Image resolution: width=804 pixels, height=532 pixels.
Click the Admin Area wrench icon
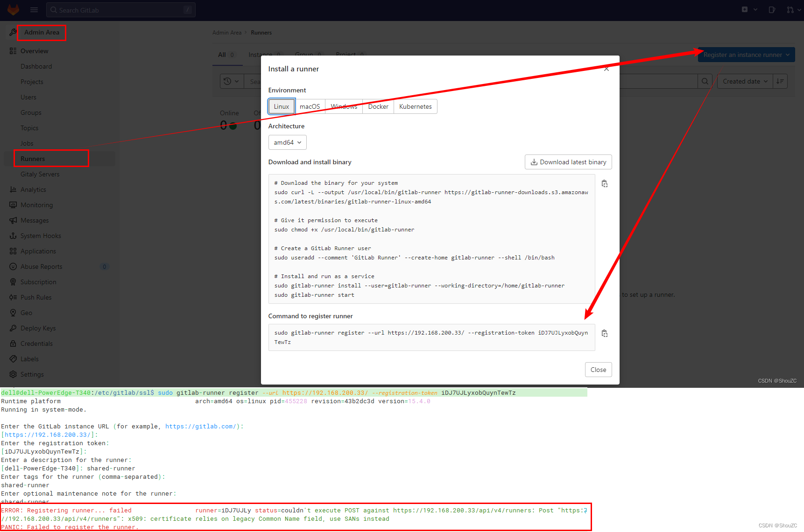tap(13, 32)
